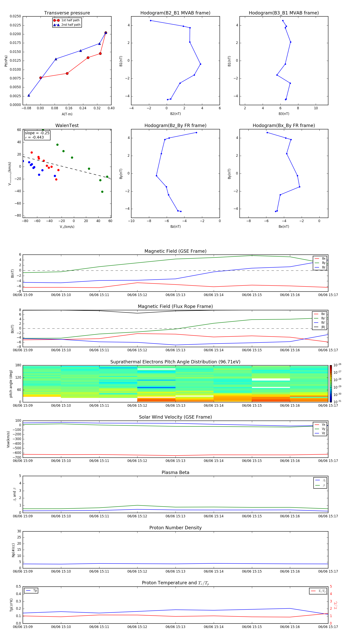Click the '2nd half path' legend entry
Viewport: 351px width, 644px height.
pyautogui.click(x=67, y=25)
